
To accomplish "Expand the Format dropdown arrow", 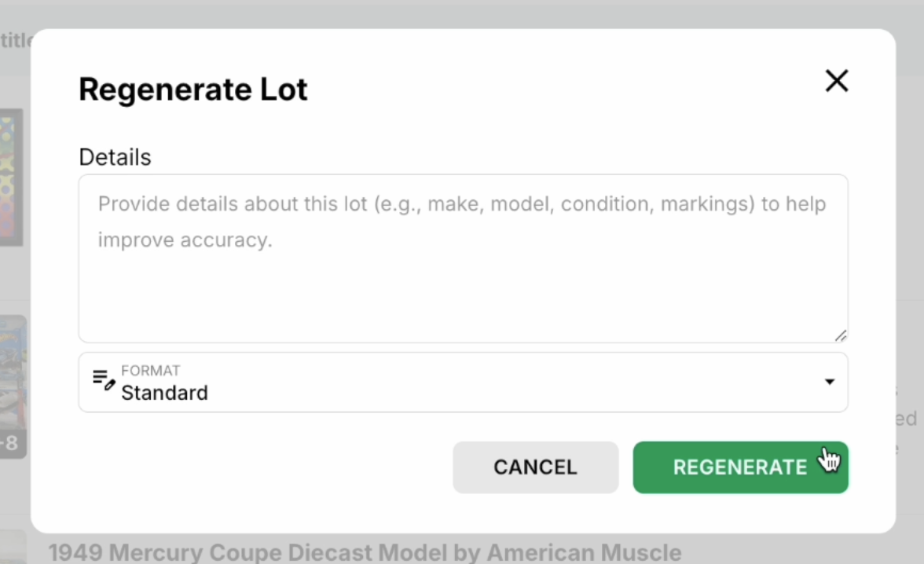I will click(x=830, y=382).
